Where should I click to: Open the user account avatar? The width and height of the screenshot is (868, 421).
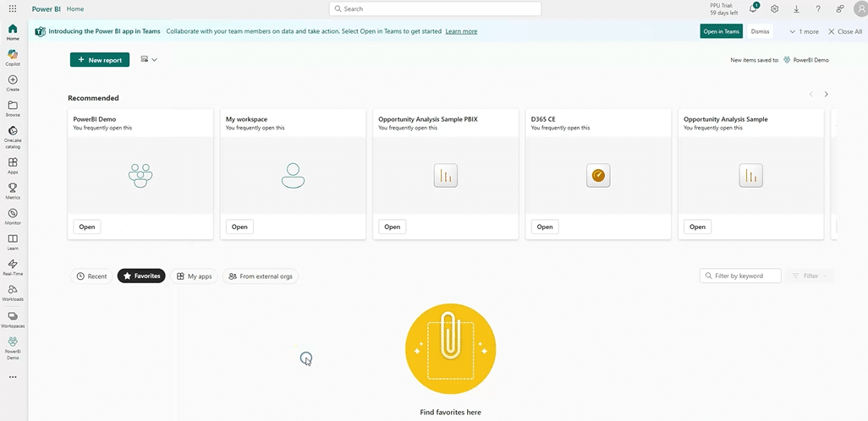[860, 8]
